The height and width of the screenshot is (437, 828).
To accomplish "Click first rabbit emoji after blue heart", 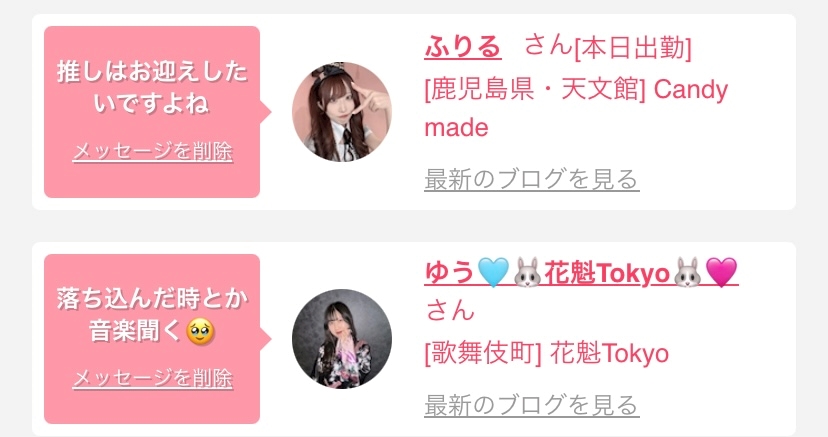I will [528, 273].
